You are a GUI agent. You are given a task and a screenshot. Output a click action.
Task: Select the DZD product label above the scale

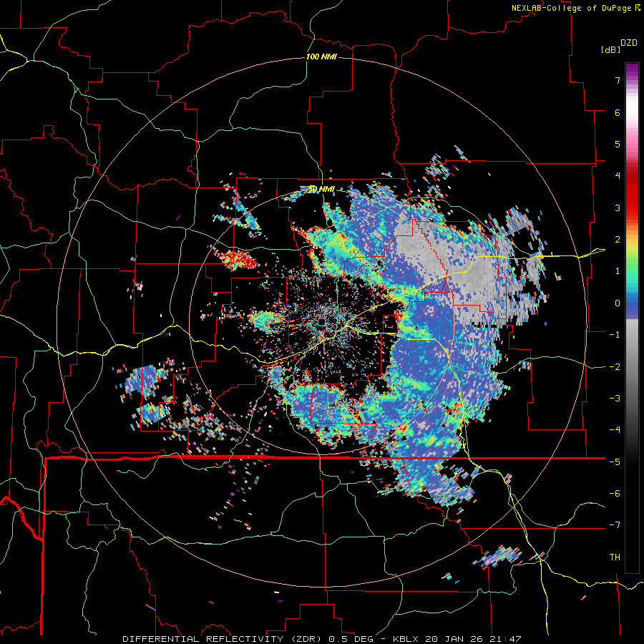(629, 43)
